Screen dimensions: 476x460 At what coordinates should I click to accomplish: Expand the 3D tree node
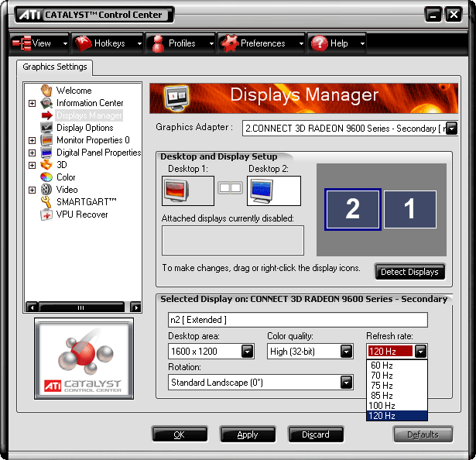32,165
